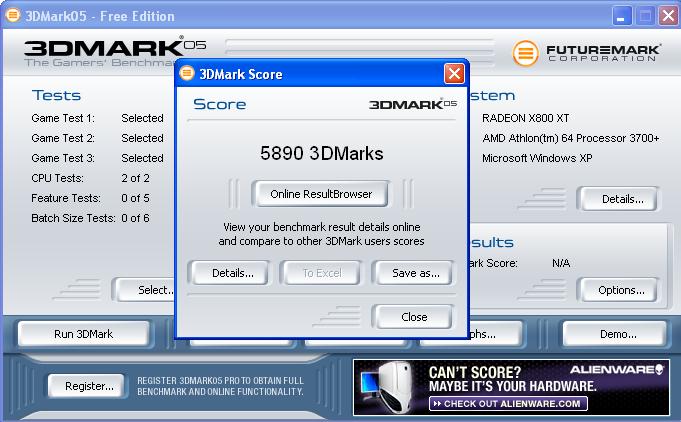Image resolution: width=681 pixels, height=422 pixels.
Task: Click the Game Test 3: label
Action: click(x=63, y=158)
